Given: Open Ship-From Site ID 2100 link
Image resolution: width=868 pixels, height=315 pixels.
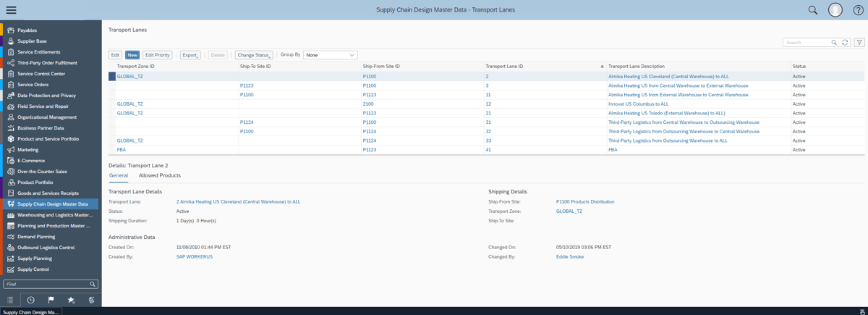Looking at the screenshot, I should click(368, 104).
